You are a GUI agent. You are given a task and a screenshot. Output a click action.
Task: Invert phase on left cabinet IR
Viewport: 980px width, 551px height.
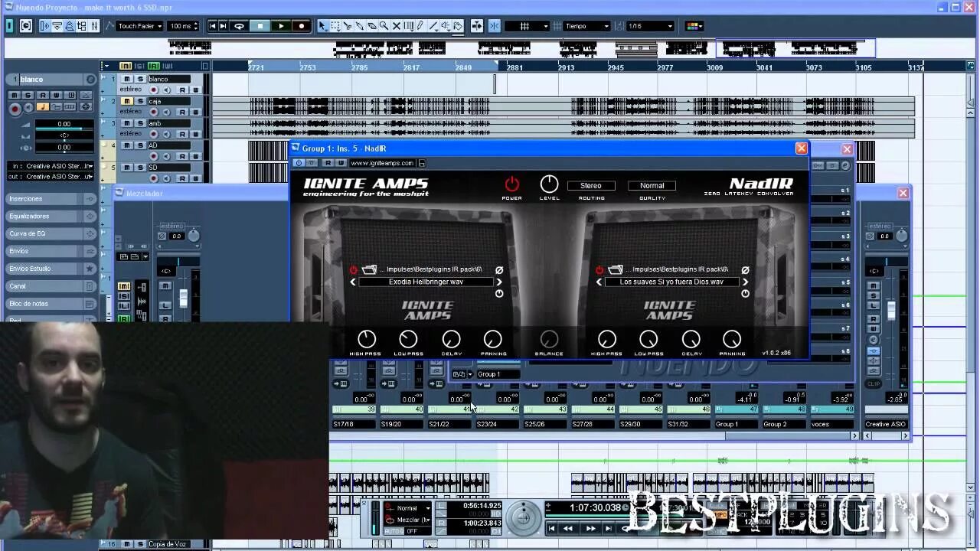(499, 269)
